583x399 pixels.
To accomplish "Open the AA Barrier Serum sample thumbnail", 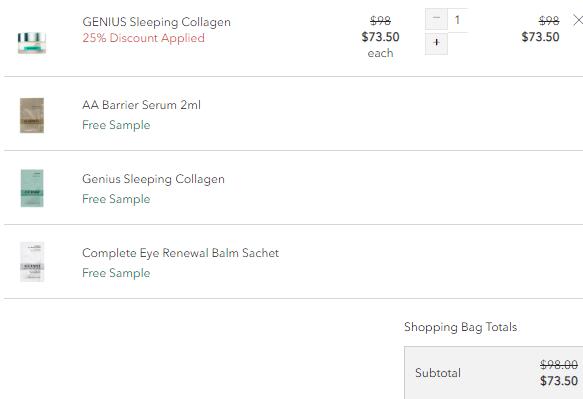I will [x=32, y=115].
